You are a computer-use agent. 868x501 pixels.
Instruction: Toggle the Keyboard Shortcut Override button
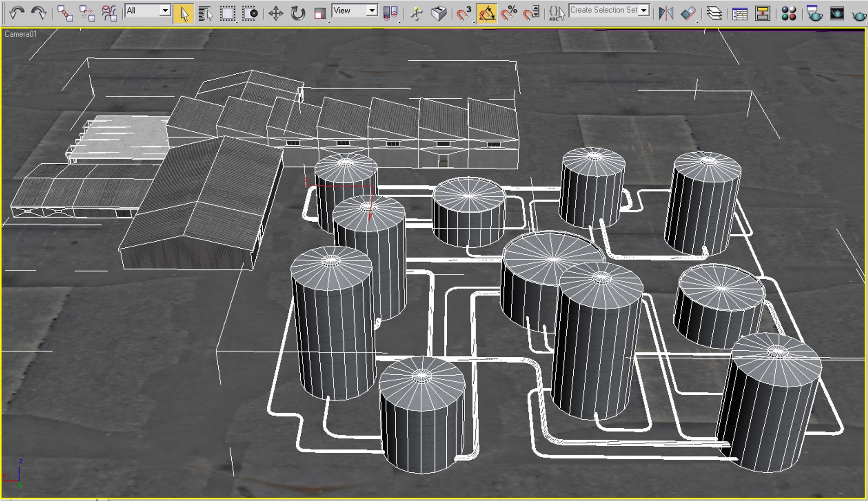click(x=438, y=13)
